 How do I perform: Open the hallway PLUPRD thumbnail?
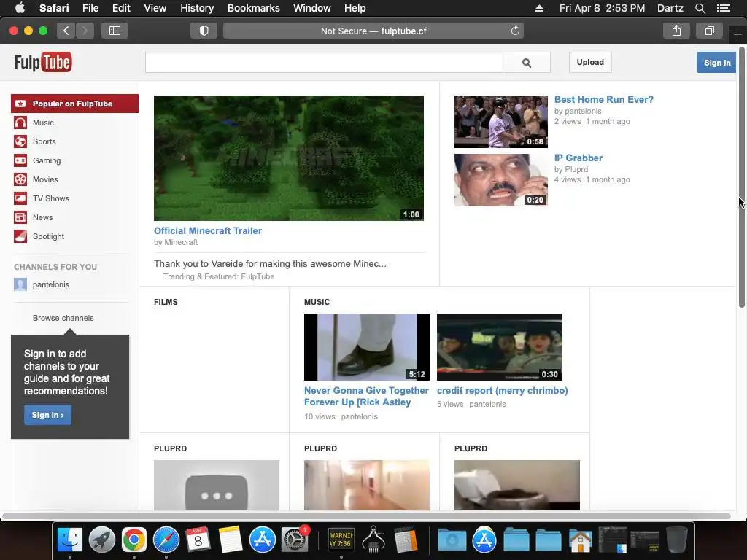(x=367, y=485)
